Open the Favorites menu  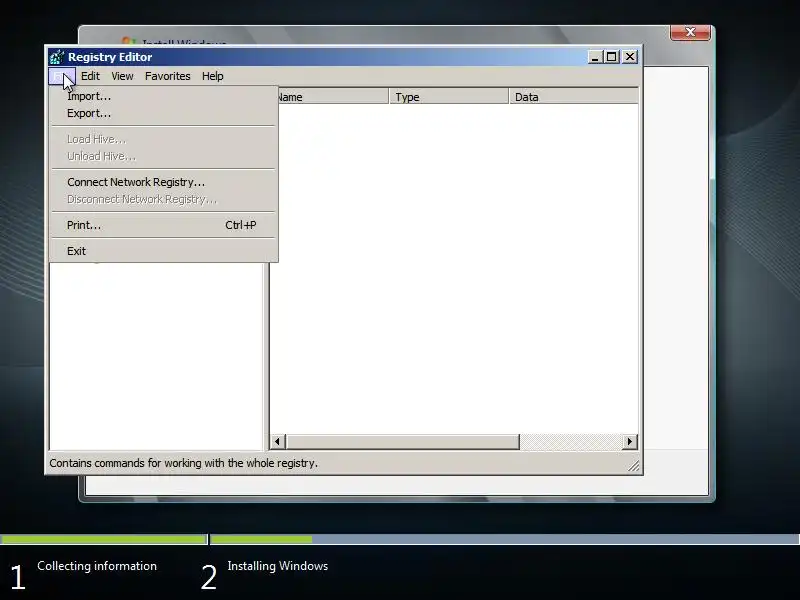[167, 76]
